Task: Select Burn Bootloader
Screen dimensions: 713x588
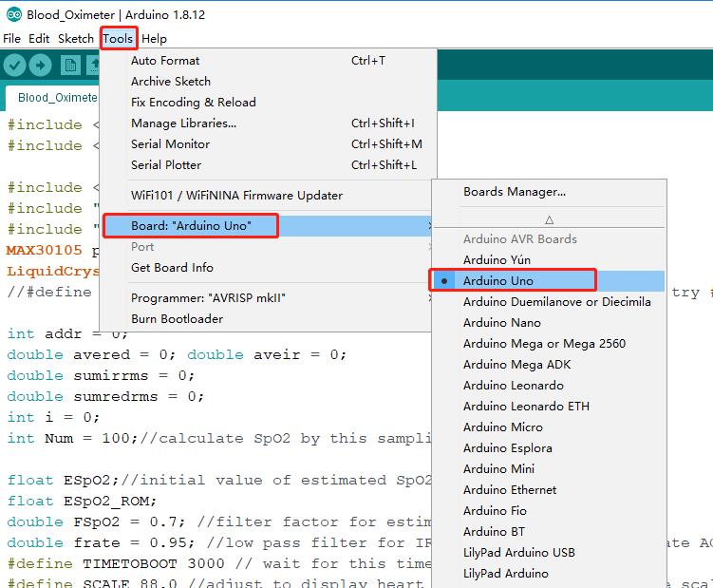Action: tap(177, 318)
